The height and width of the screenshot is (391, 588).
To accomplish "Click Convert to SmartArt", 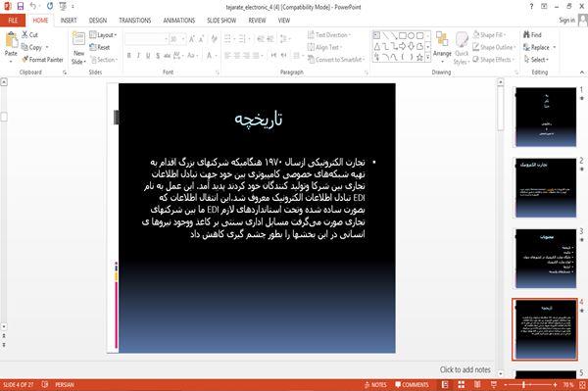I will coord(335,60).
